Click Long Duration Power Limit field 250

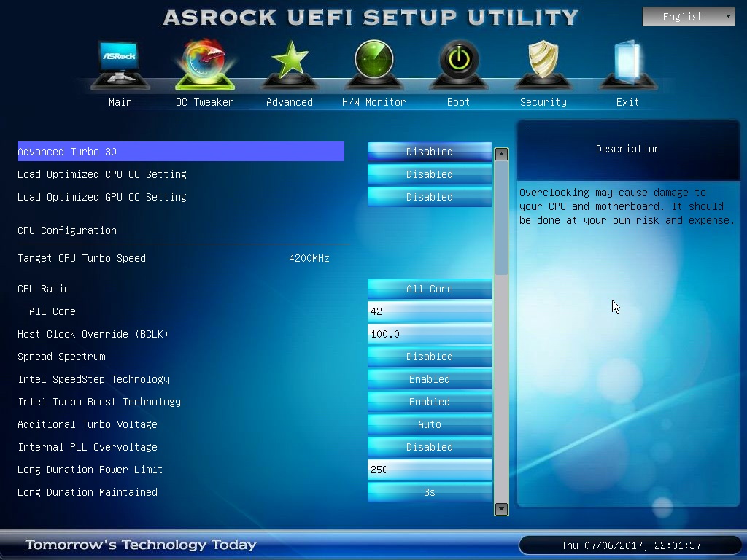coord(429,470)
